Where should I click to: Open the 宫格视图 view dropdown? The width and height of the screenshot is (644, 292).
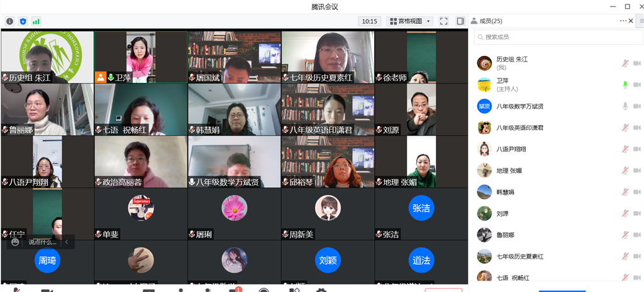tap(409, 21)
